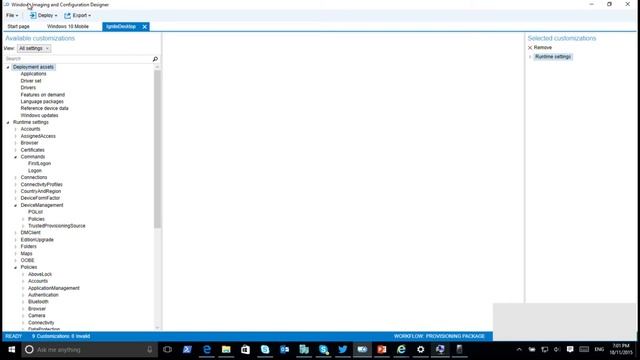Select ApplicationManagement under Policies
The width and height of the screenshot is (640, 360).
tap(54, 289)
